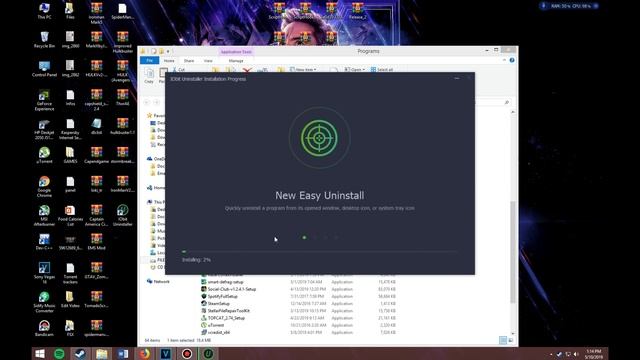Open Food Calories List desktop file
This screenshot has width=640, height=360.
click(70, 216)
